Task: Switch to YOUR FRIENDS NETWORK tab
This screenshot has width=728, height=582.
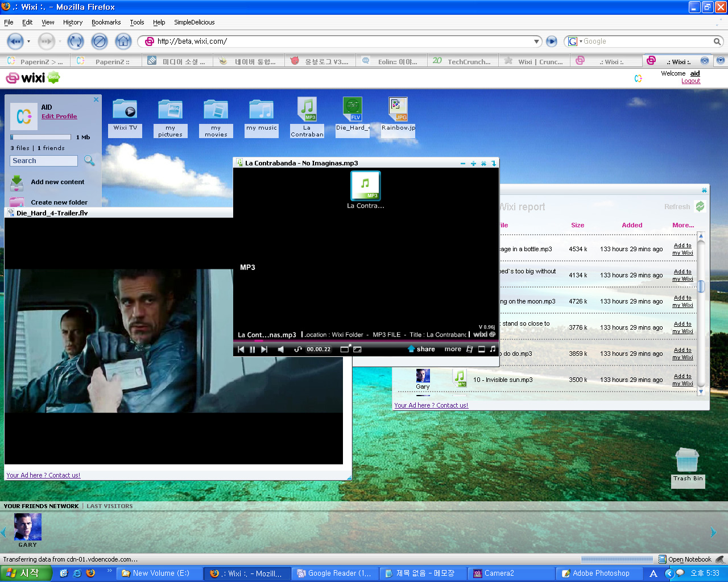Action: click(x=41, y=506)
